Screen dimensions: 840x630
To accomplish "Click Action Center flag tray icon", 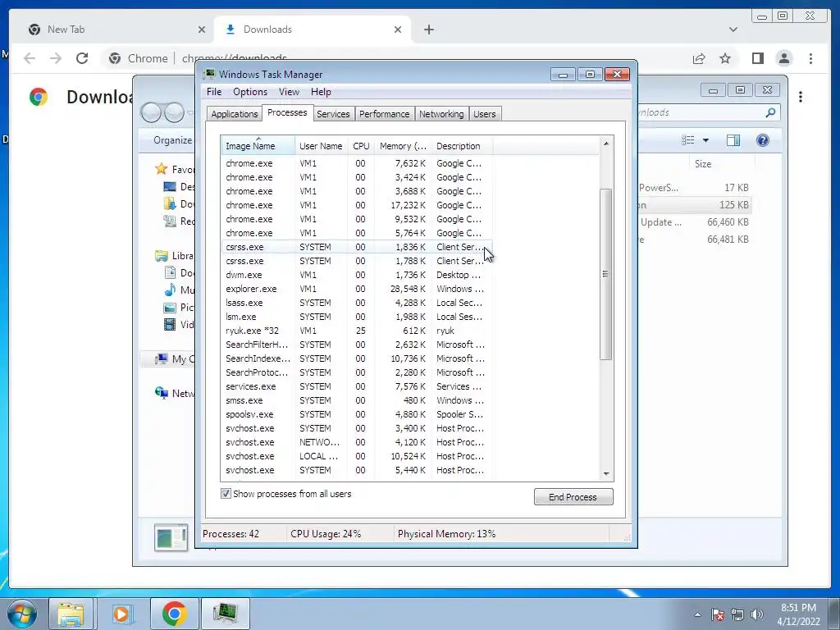I will [718, 614].
